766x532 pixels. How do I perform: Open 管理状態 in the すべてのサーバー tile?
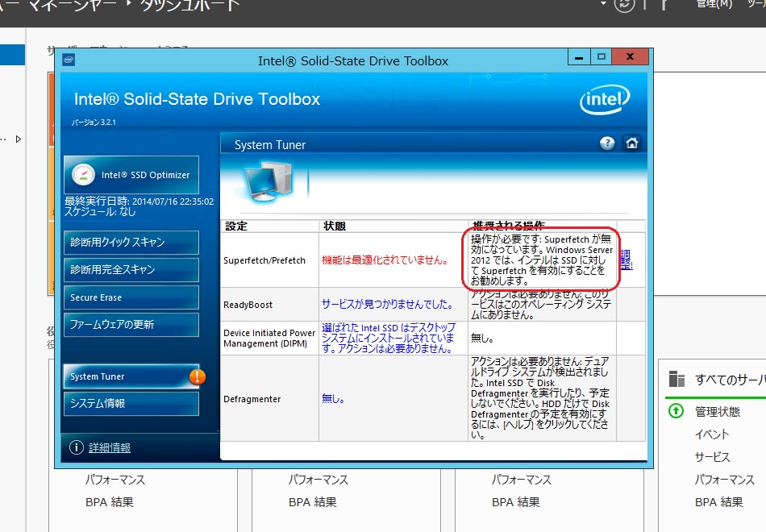point(718,412)
